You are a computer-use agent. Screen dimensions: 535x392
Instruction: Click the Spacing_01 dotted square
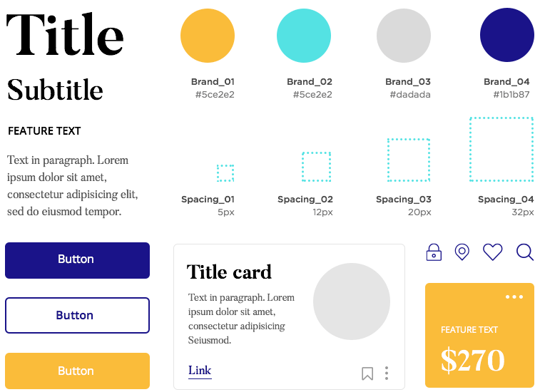(225, 173)
